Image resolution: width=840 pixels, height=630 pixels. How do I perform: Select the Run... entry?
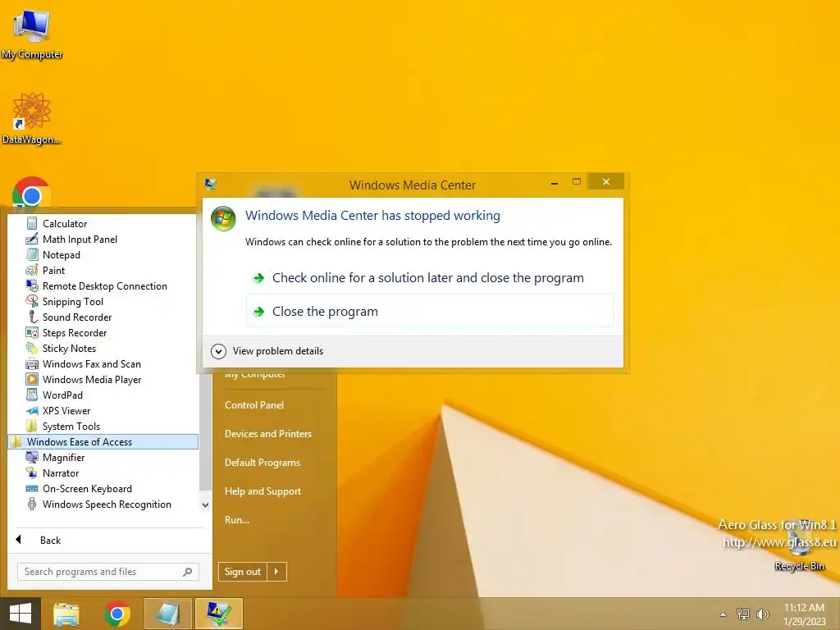(x=237, y=519)
